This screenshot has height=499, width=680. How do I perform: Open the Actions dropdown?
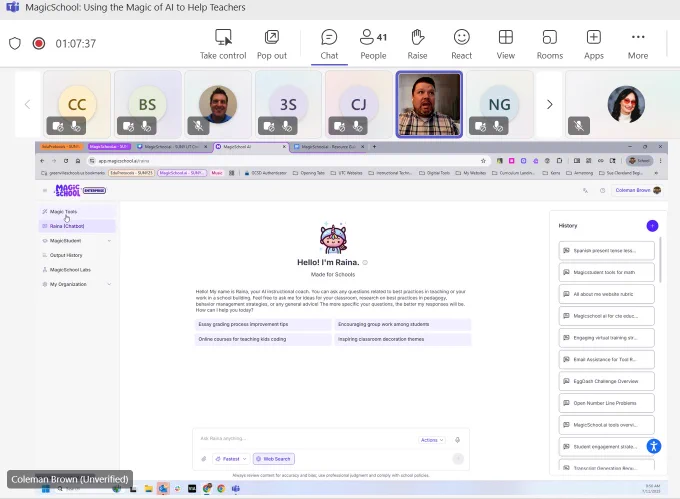pyautogui.click(x=432, y=440)
